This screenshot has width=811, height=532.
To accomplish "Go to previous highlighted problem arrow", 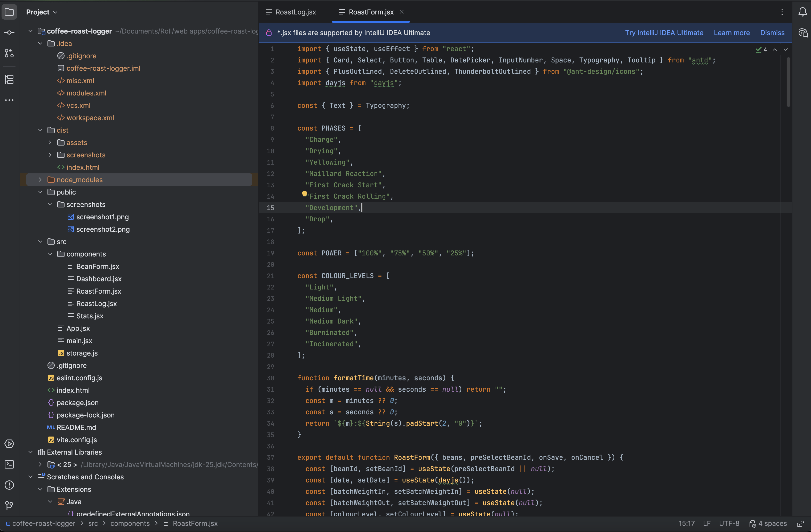I will pyautogui.click(x=775, y=50).
